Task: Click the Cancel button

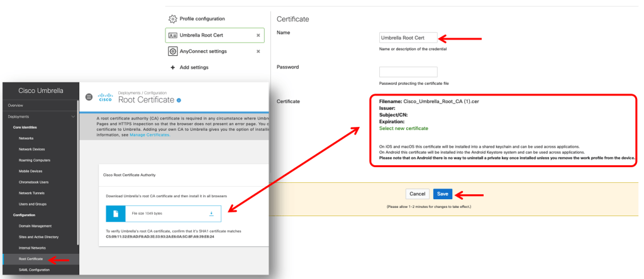Action: point(417,194)
